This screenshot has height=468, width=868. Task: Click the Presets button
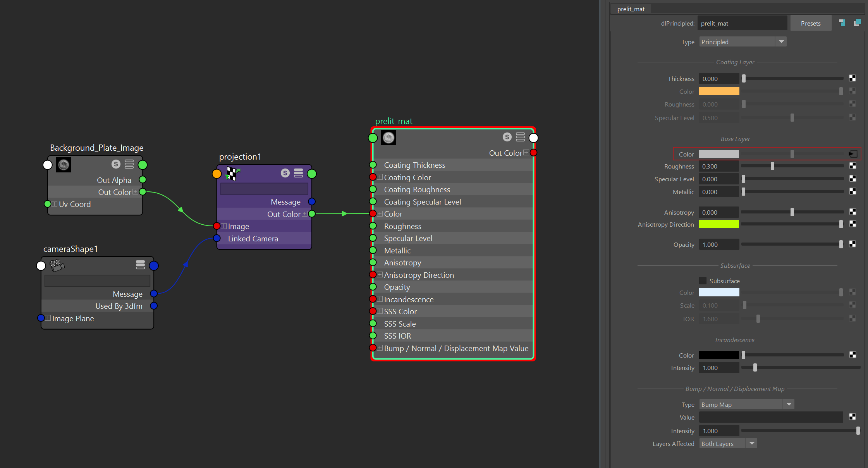tap(810, 23)
